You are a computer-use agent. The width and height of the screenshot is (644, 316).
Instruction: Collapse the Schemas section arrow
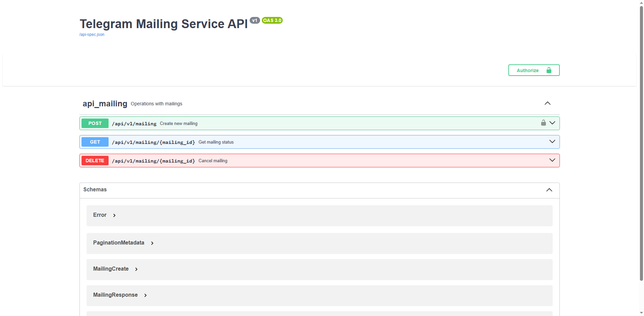pyautogui.click(x=549, y=190)
